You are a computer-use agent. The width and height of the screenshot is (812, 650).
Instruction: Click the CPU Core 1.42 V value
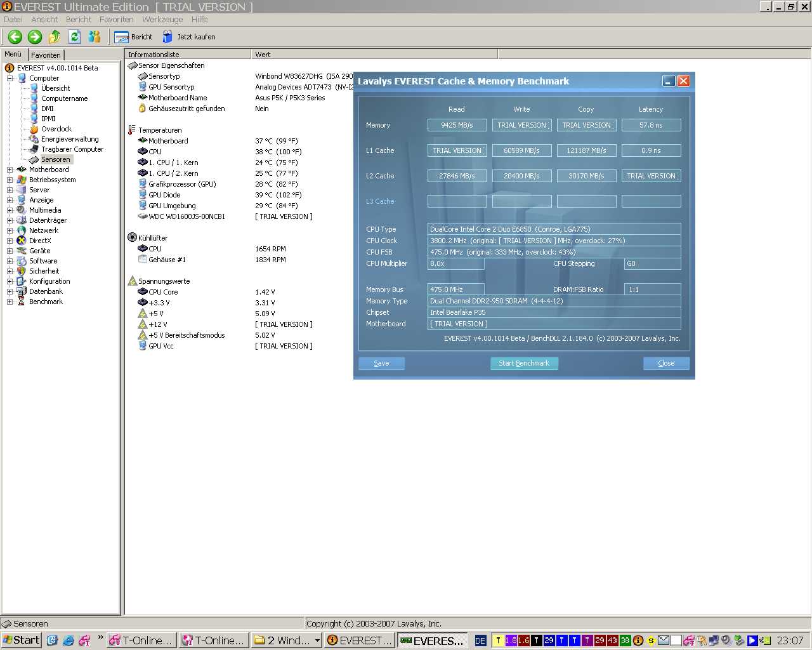click(265, 292)
